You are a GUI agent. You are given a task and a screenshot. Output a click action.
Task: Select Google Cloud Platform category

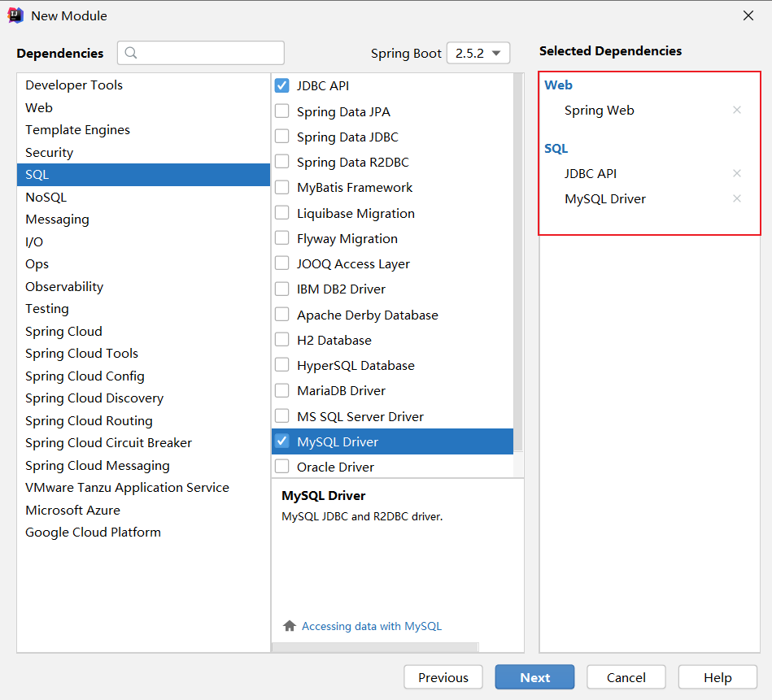143,533
